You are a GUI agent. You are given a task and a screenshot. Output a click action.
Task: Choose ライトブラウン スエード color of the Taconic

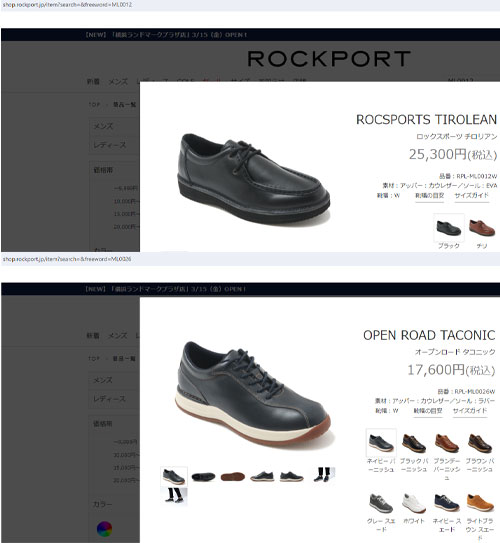(480, 503)
